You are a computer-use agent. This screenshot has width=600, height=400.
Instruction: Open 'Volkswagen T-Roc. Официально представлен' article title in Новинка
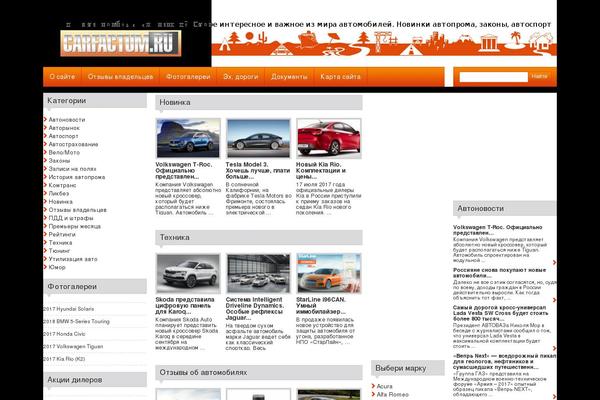184,171
